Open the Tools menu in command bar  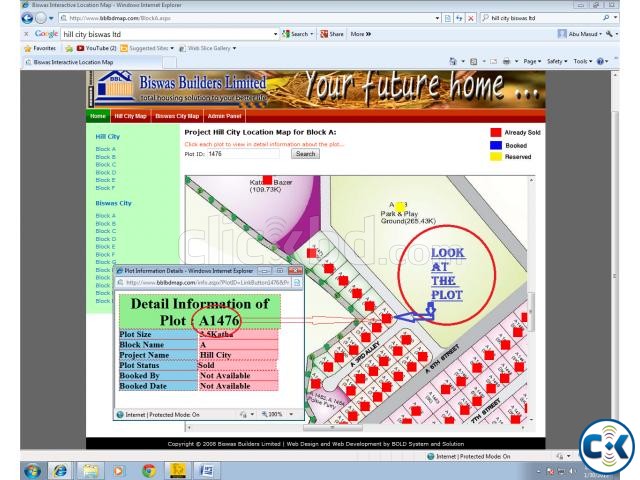(582, 61)
